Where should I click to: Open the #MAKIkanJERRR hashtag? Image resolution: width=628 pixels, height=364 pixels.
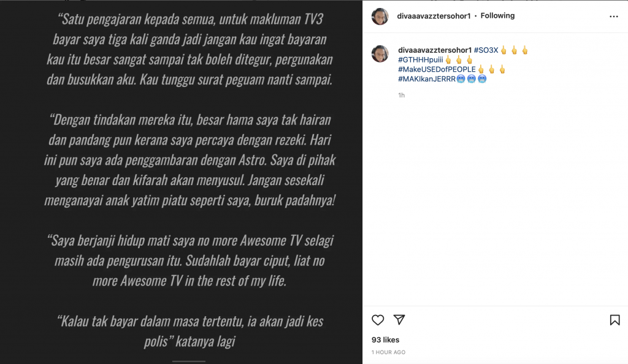[x=427, y=79]
